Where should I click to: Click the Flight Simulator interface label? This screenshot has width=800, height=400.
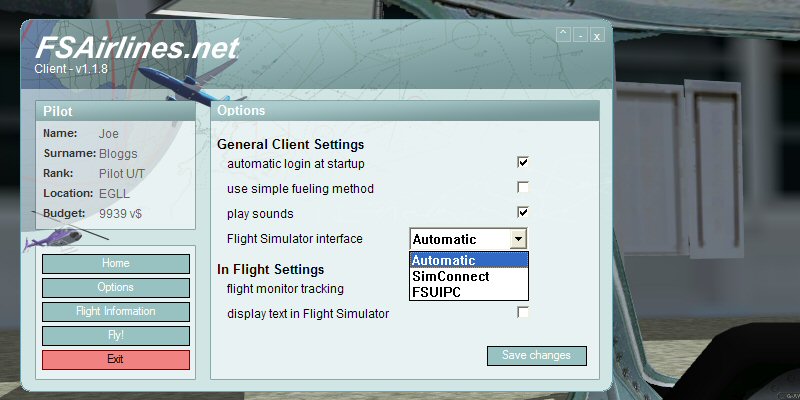(x=295, y=239)
